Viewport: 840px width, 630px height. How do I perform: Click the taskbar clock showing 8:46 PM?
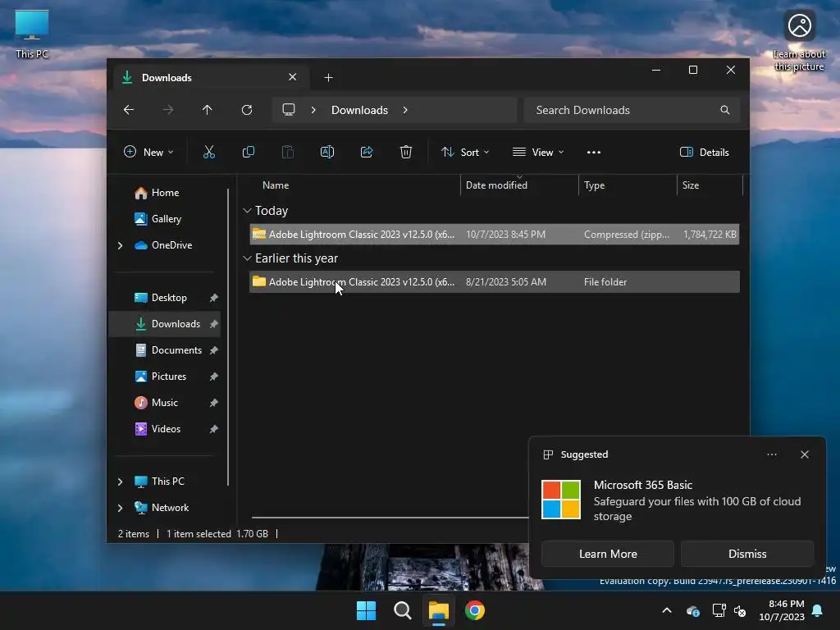[x=782, y=610]
